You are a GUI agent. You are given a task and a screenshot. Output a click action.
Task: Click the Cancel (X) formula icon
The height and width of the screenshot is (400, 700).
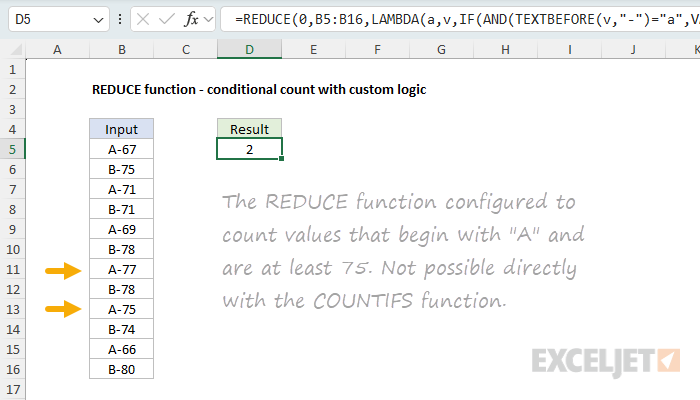click(143, 19)
